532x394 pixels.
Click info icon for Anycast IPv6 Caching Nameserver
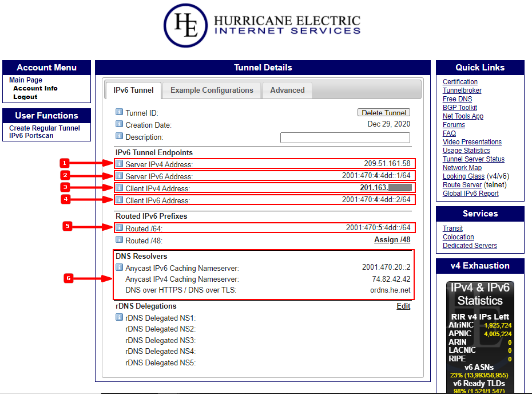119,267
